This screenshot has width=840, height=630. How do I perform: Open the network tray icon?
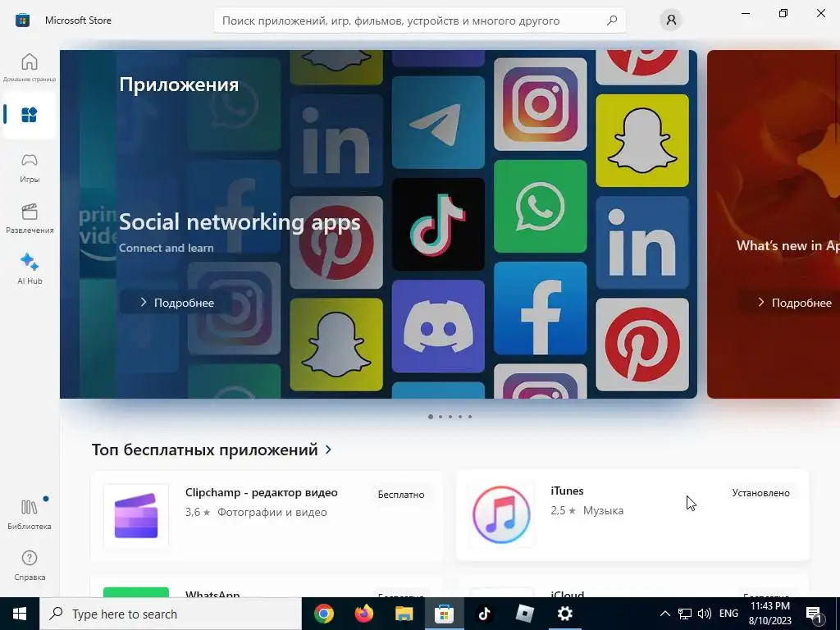[x=685, y=614]
